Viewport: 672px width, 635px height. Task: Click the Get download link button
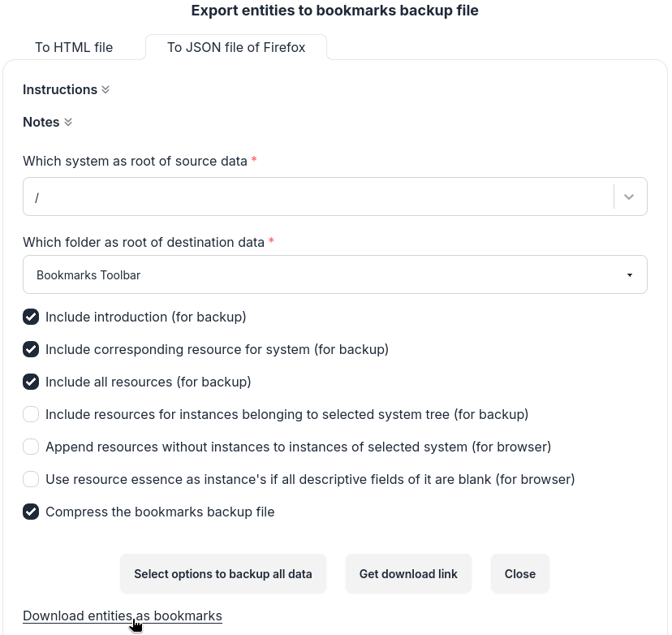pos(408,573)
